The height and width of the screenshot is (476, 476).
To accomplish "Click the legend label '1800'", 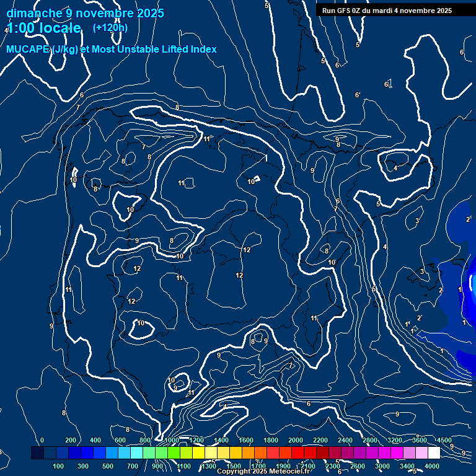I will (271, 440).
